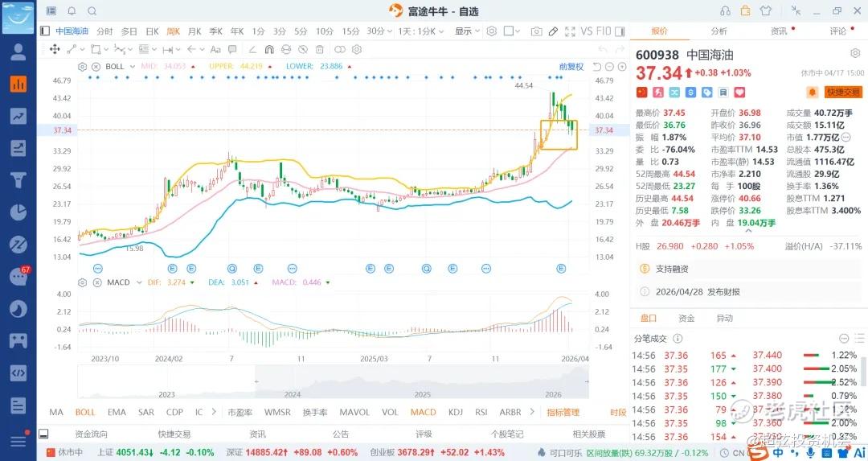The image size is (868, 461).
Task: Open the 评论 comments tab
Action: point(838,31)
